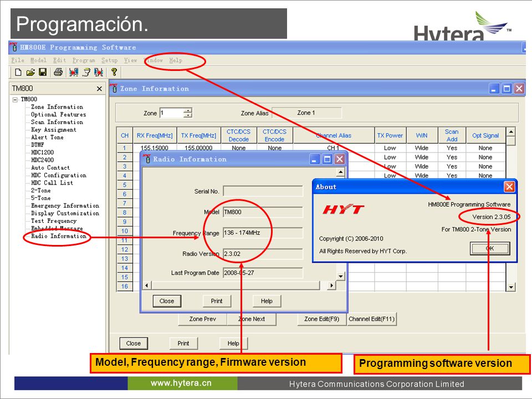Select Test Frequency in the tree
The image size is (532, 399).
point(54,221)
